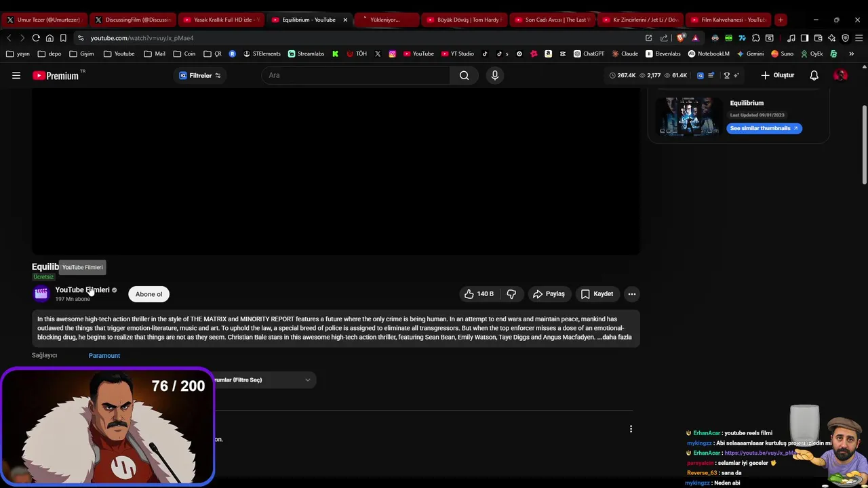Reload the page with the refresh icon
This screenshot has width=868, height=488.
tap(36, 38)
